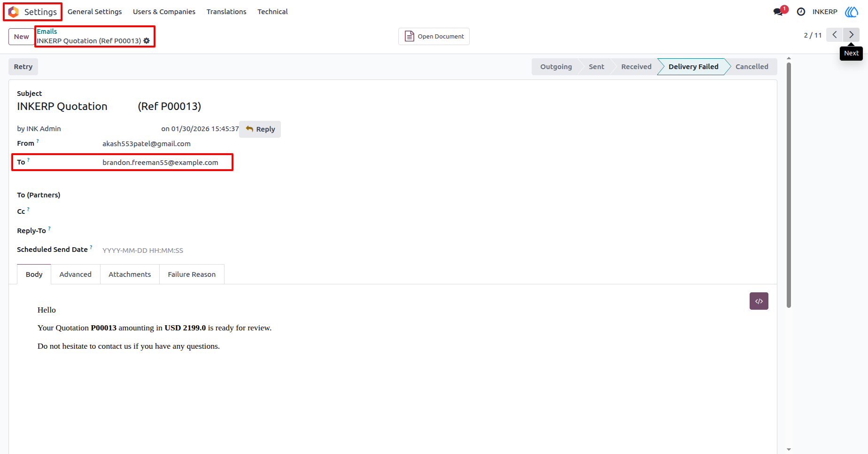This screenshot has width=868, height=454.
Task: Click the Settings app title
Action: coord(40,12)
